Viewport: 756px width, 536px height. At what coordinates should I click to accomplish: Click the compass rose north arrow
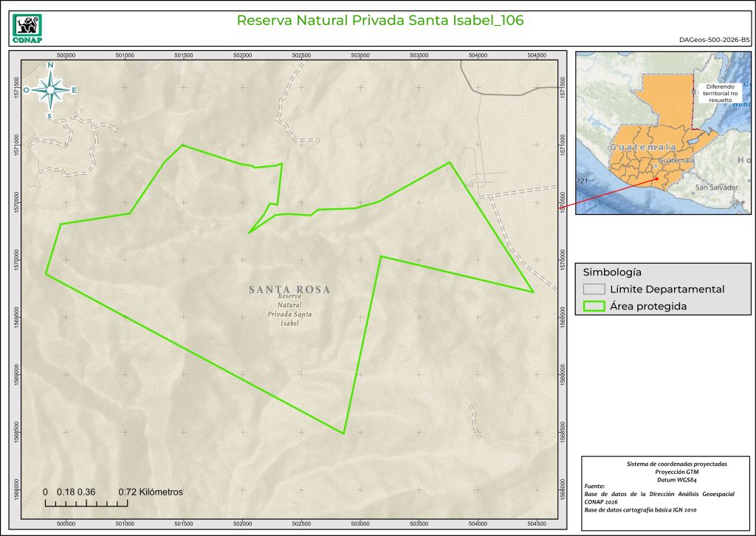click(50, 90)
